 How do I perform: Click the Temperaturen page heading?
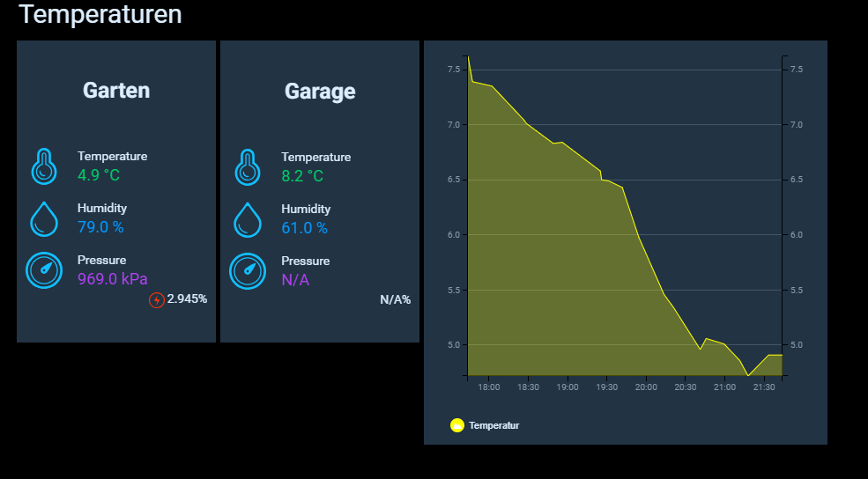coord(100,14)
